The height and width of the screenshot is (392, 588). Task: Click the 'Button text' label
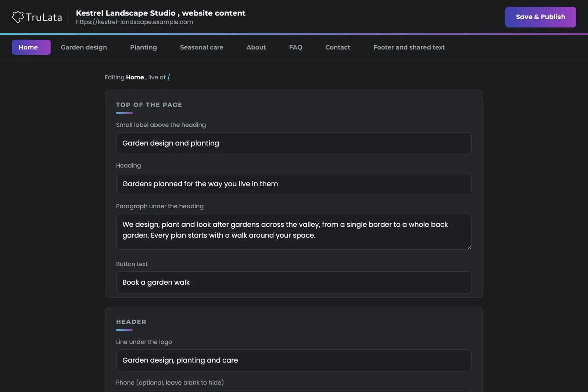132,264
